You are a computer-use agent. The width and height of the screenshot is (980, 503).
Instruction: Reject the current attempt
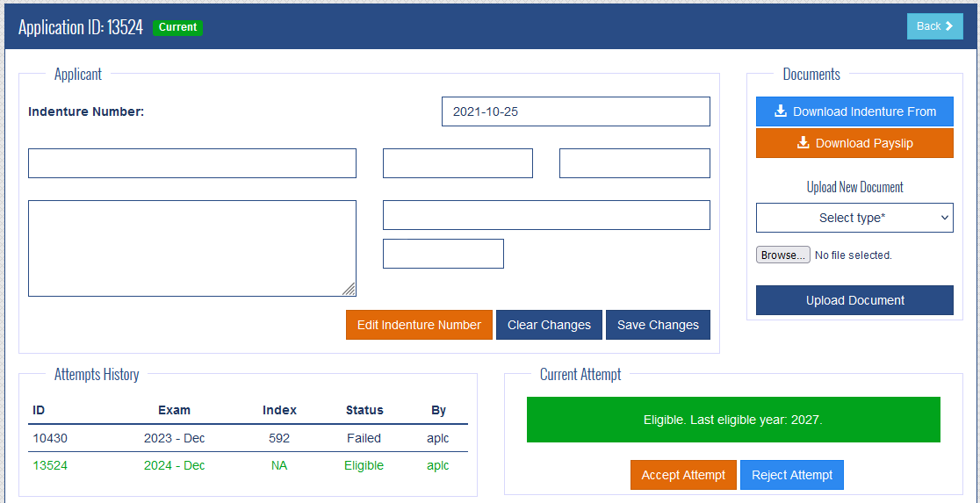(x=792, y=475)
